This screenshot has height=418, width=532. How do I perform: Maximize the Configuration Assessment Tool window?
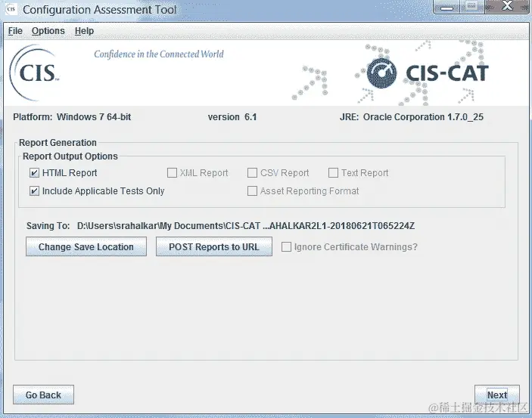click(x=472, y=7)
